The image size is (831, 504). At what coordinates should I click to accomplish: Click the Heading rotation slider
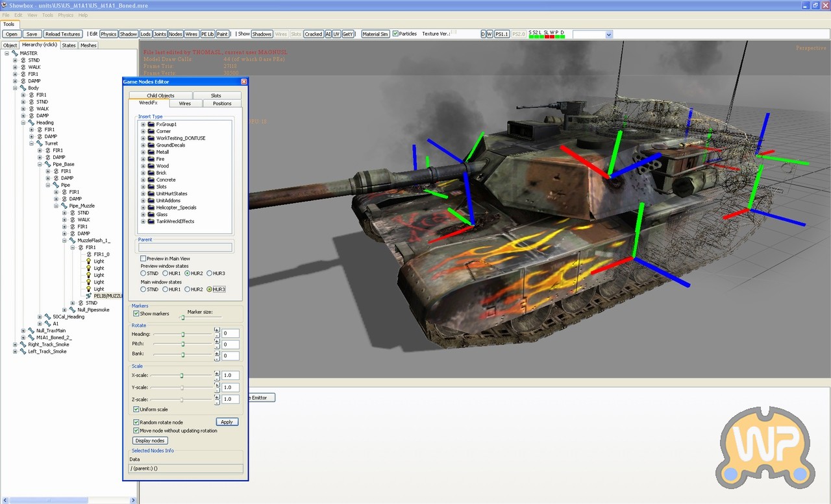click(x=183, y=334)
